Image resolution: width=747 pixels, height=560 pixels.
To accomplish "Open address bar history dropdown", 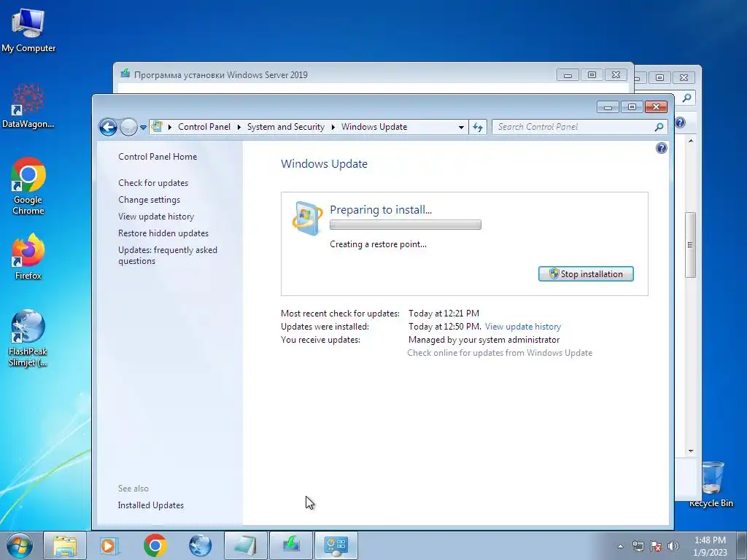I will (461, 127).
